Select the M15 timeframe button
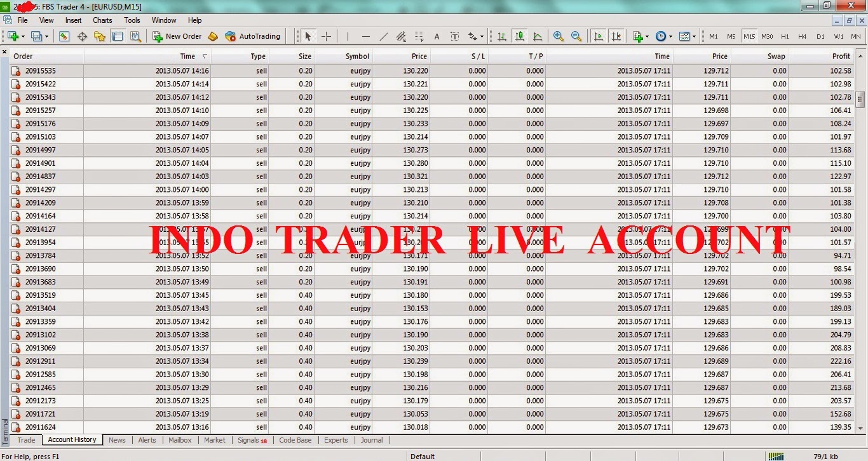Image resolution: width=868 pixels, height=461 pixels. (x=749, y=36)
